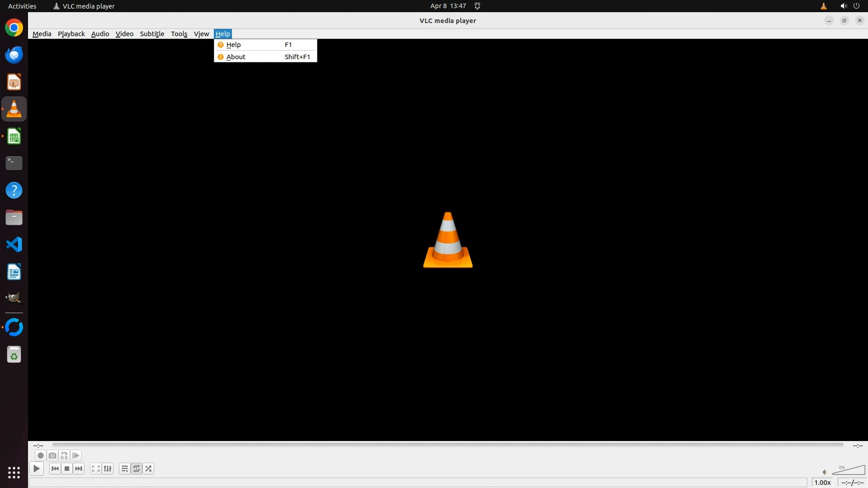Screen dimensions: 868x488
Task: Click the A-B loop button
Action: [x=64, y=455]
